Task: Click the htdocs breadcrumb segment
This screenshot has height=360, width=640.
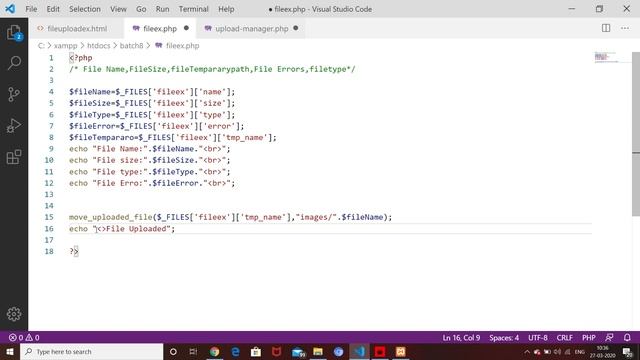Action: tap(98, 46)
